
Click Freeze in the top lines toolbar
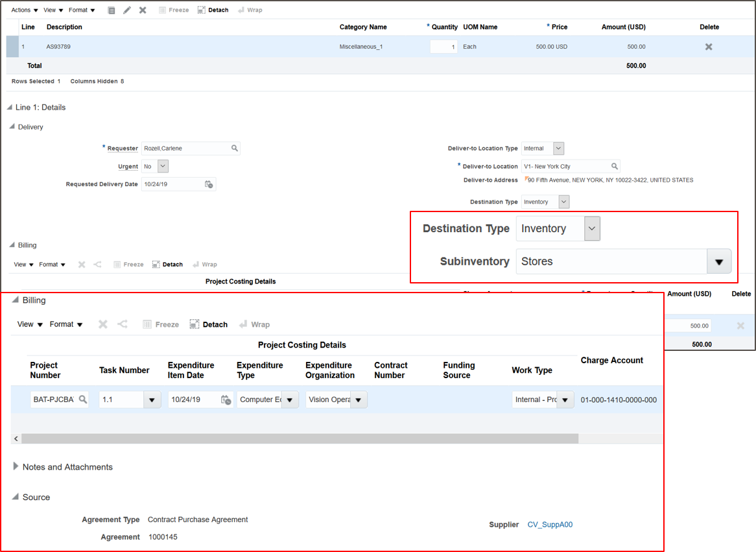click(x=174, y=10)
